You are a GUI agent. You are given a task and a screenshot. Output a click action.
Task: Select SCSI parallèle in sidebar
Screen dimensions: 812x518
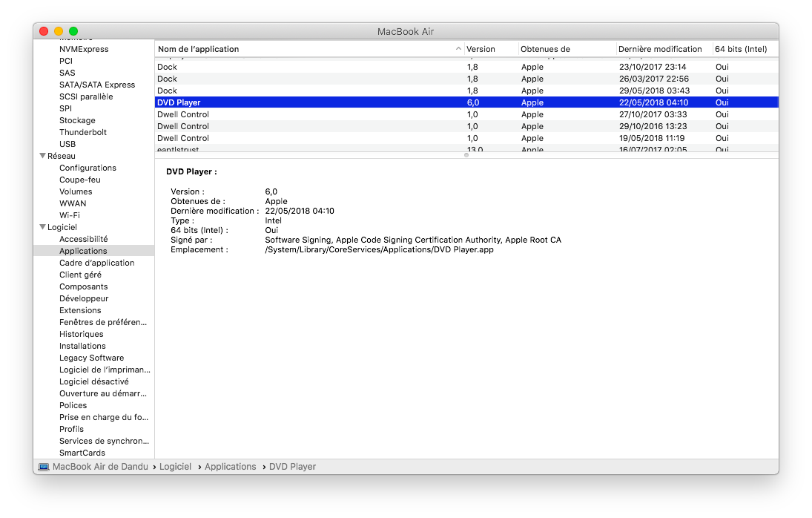point(86,97)
